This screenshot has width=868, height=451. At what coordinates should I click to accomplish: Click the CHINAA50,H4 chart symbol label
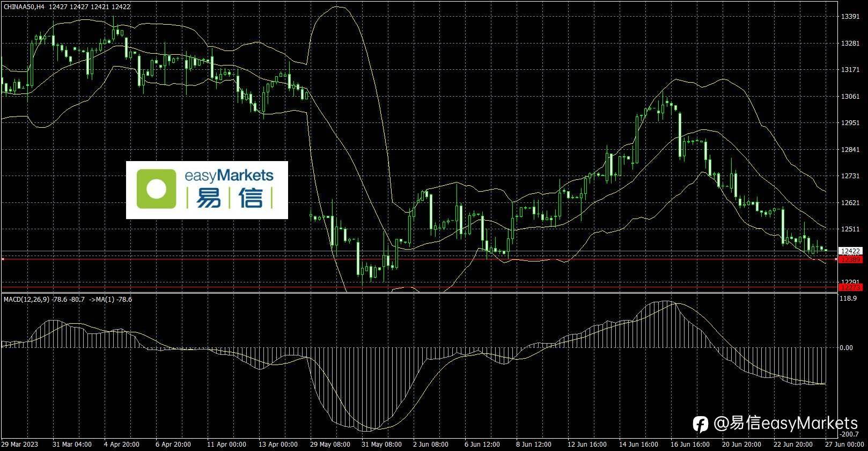(24, 6)
